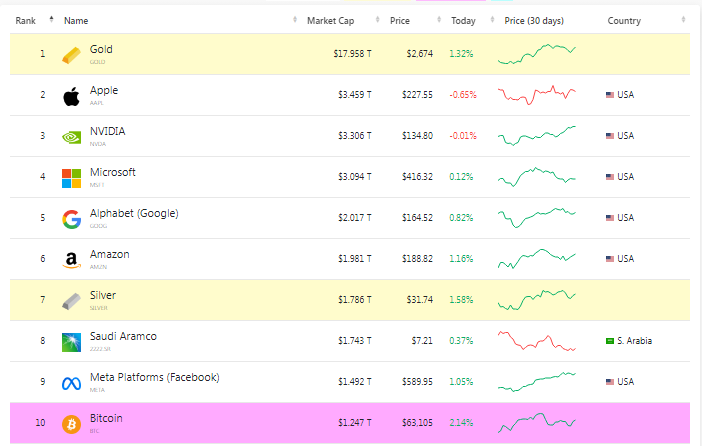The image size is (702, 446).
Task: Click Apple's 30-day price chart
Action: click(x=537, y=95)
